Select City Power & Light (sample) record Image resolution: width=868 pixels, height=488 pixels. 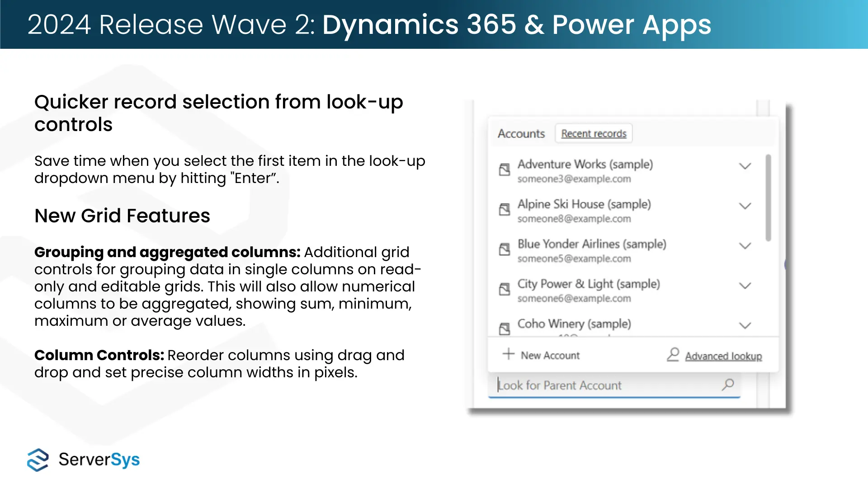point(626,290)
